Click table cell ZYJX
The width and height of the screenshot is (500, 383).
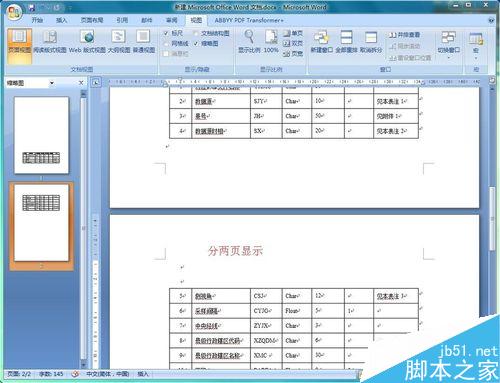point(266,326)
